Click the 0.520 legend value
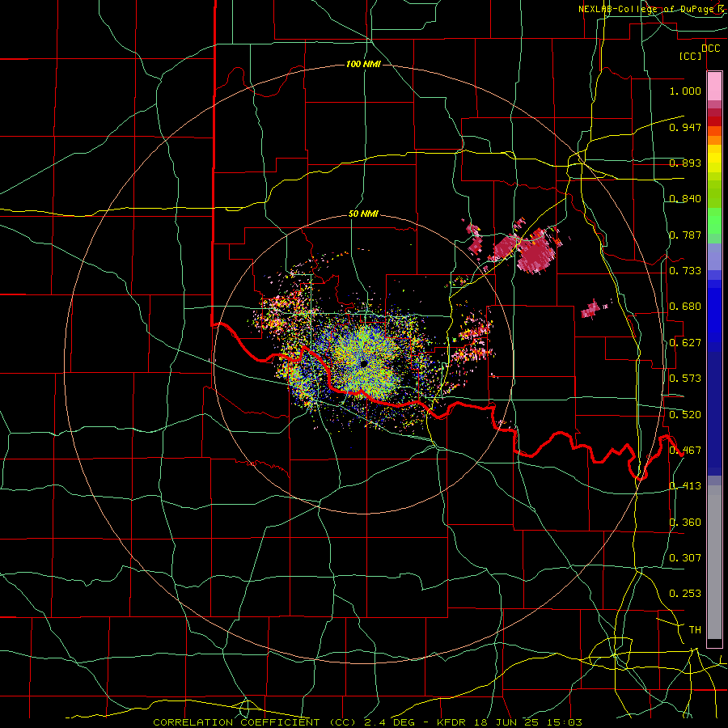The height and width of the screenshot is (728, 728). [685, 414]
